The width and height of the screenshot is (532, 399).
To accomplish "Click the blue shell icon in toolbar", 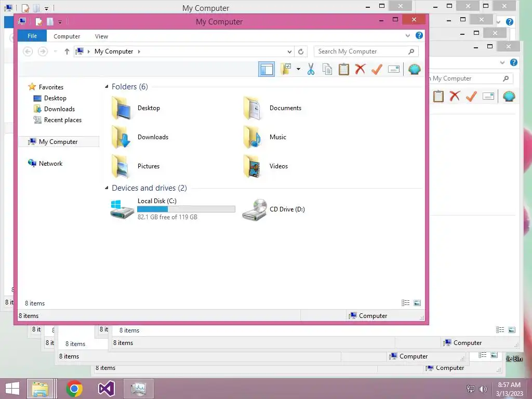I will pyautogui.click(x=415, y=69).
